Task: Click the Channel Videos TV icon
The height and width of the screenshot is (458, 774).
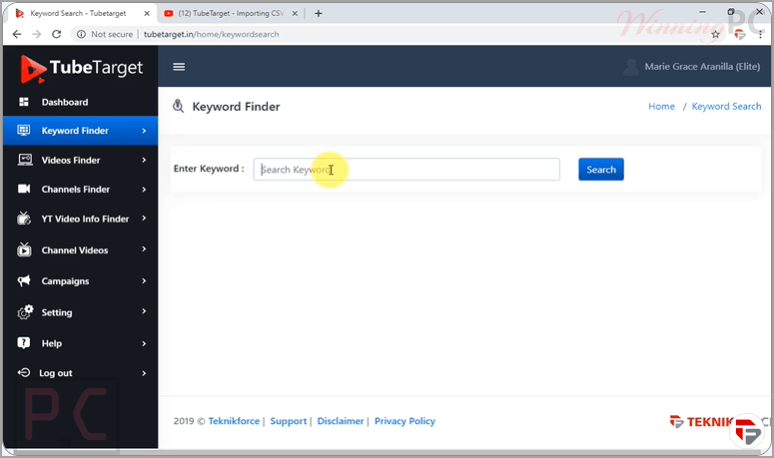Action: click(24, 250)
